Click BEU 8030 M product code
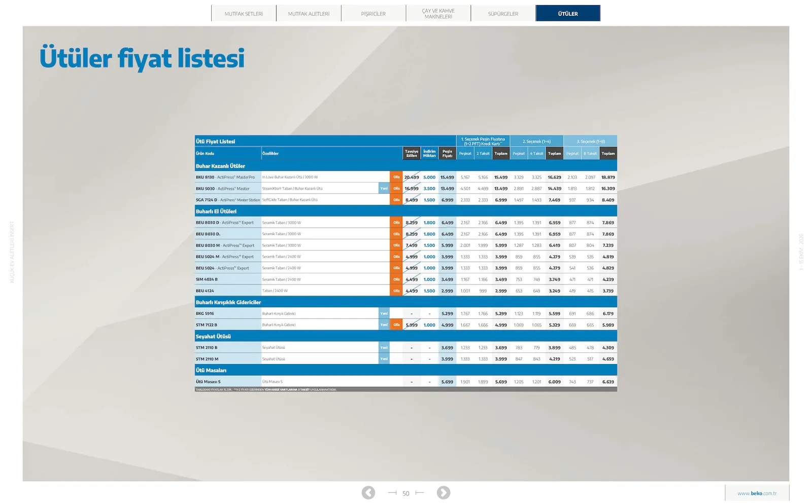Image resolution: width=812 pixels, height=504 pixels. pyautogui.click(x=208, y=245)
